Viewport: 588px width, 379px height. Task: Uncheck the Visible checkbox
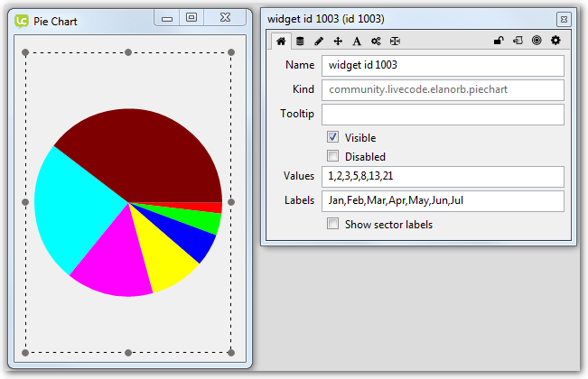[332, 137]
